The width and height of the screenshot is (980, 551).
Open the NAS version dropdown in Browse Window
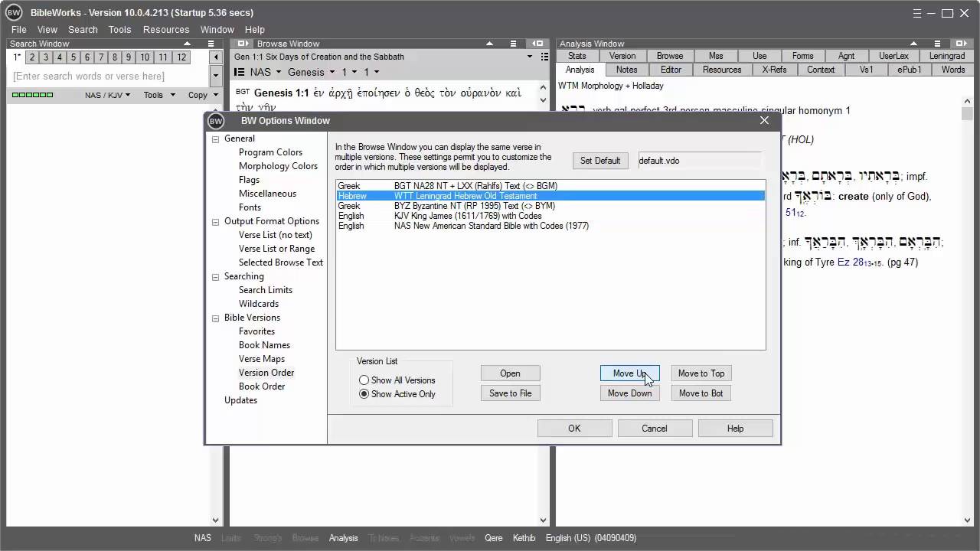[x=265, y=72]
